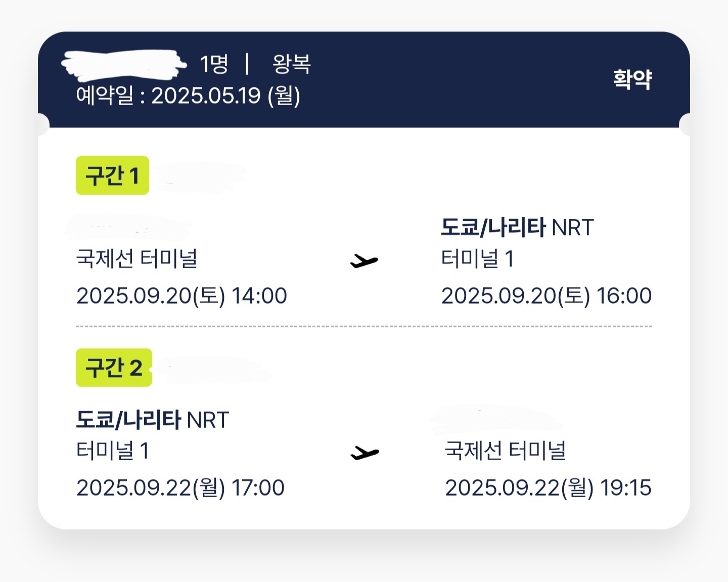Click the dark navy ticket header

click(364, 79)
